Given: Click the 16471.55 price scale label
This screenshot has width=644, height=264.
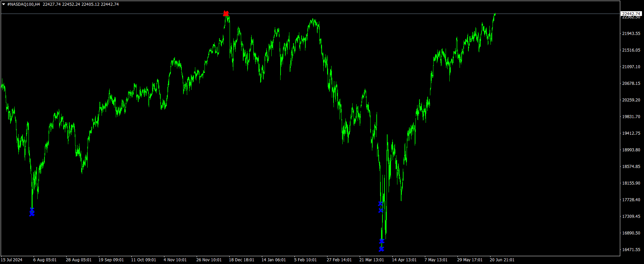Looking at the screenshot, I should pyautogui.click(x=631, y=250).
